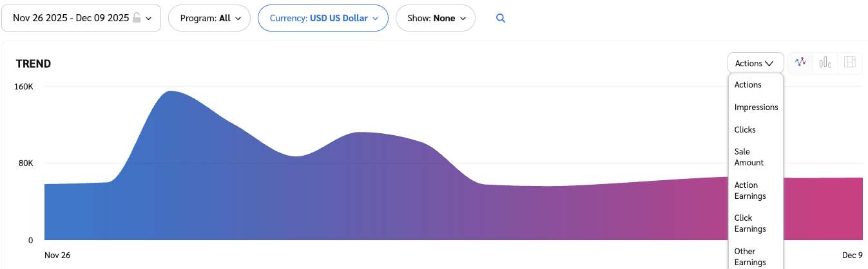Image resolution: width=868 pixels, height=269 pixels.
Task: Select Actions in the metric list
Action: click(x=748, y=85)
